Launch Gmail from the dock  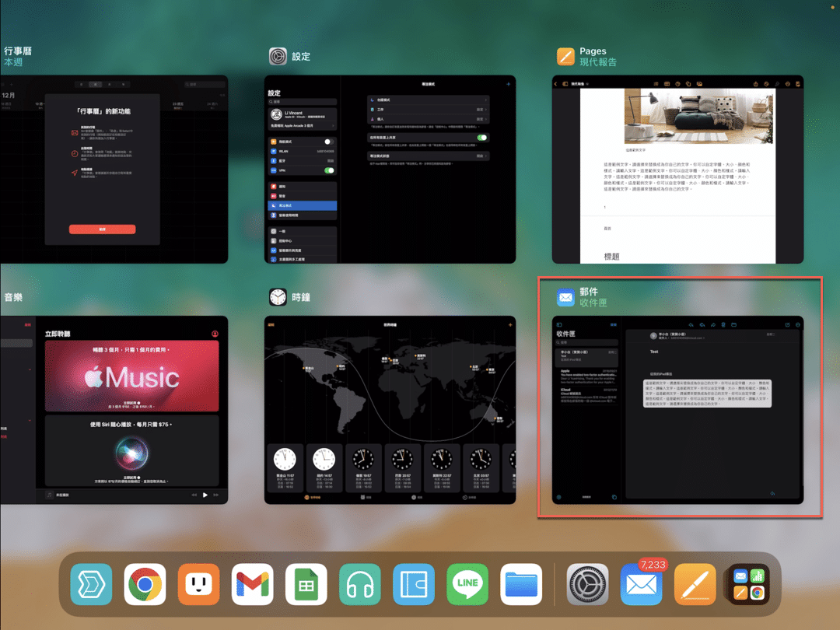[x=252, y=584]
